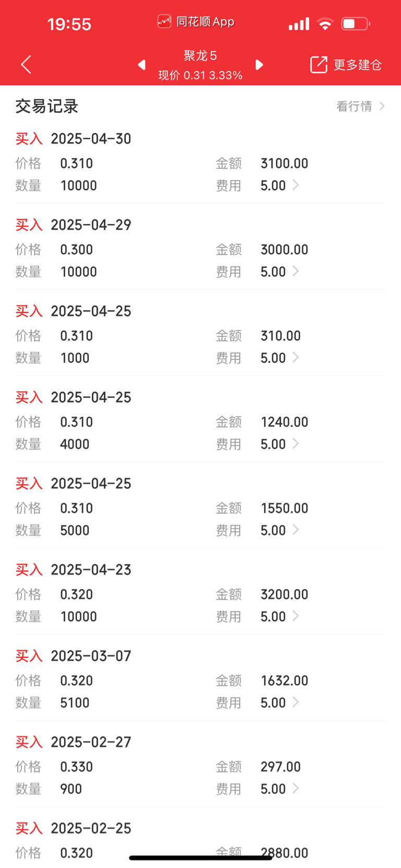The image size is (401, 868).
Task: Open 看行情 market view link
Action: (x=360, y=107)
